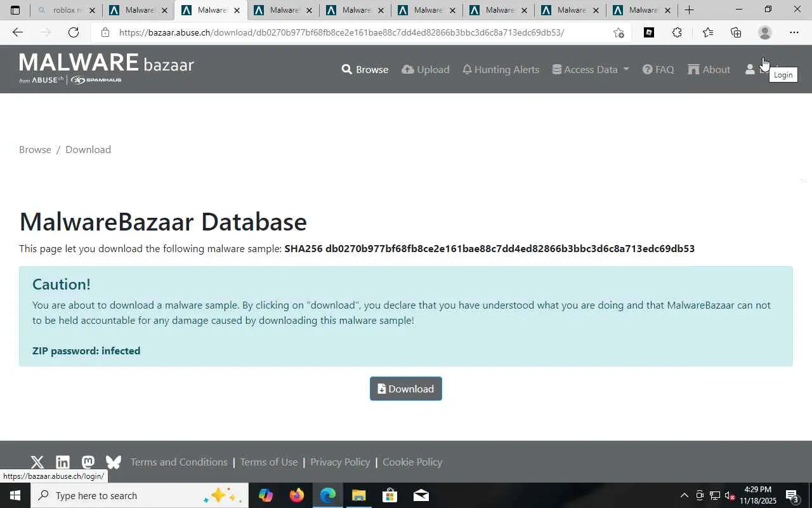Open Hunting Alerts in the navbar
Image resolution: width=812 pixels, height=508 pixels.
501,69
